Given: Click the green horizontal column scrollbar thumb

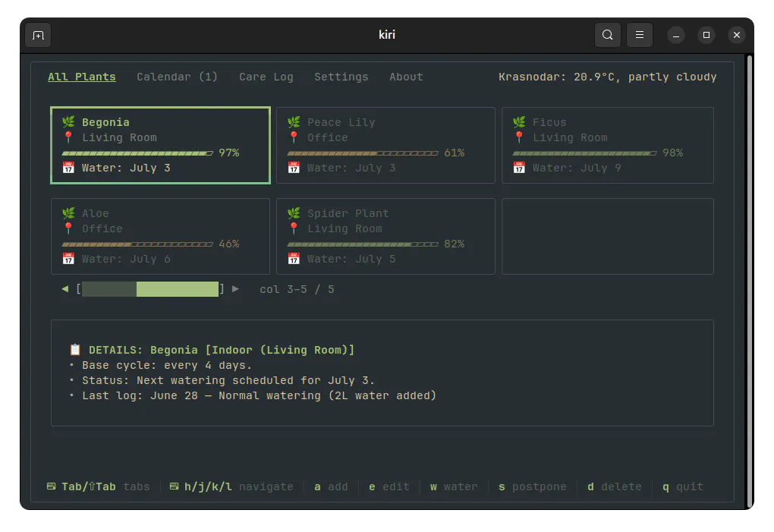Looking at the screenshot, I should coord(178,289).
